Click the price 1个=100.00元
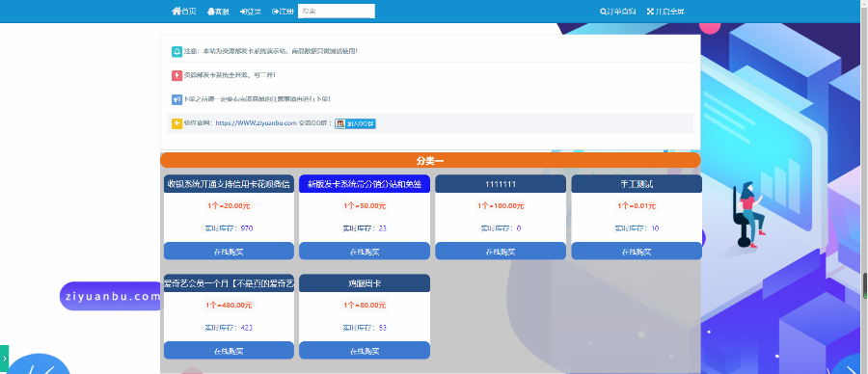Image resolution: width=868 pixels, height=374 pixels. 501,206
